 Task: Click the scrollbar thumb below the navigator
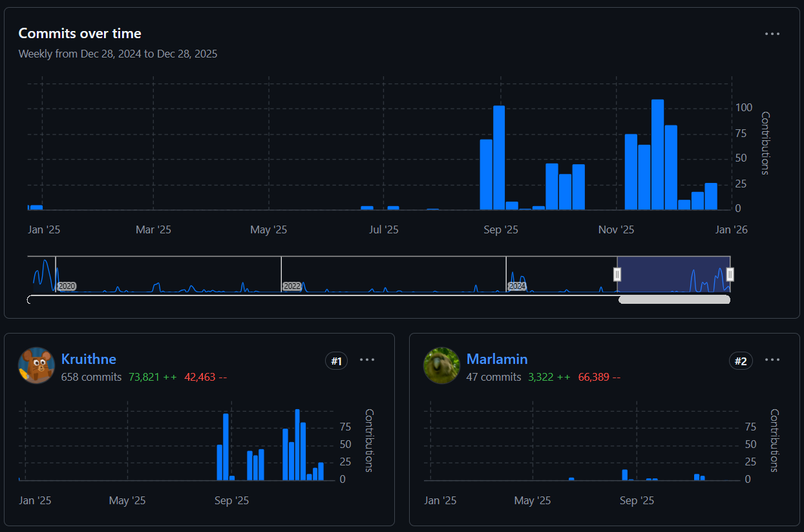[x=674, y=299]
